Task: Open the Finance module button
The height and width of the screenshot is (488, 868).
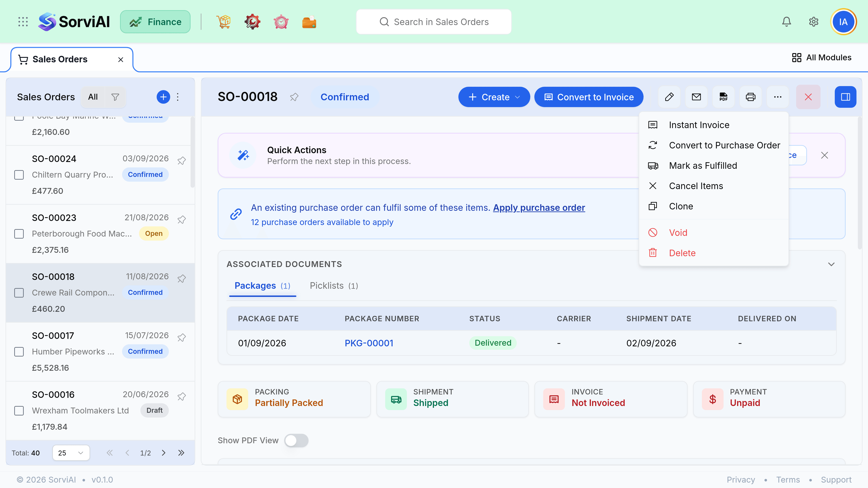Action: [155, 22]
